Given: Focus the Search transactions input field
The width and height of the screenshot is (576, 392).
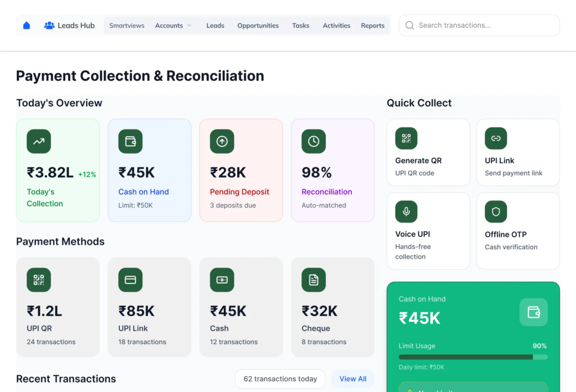Looking at the screenshot, I should (x=479, y=25).
